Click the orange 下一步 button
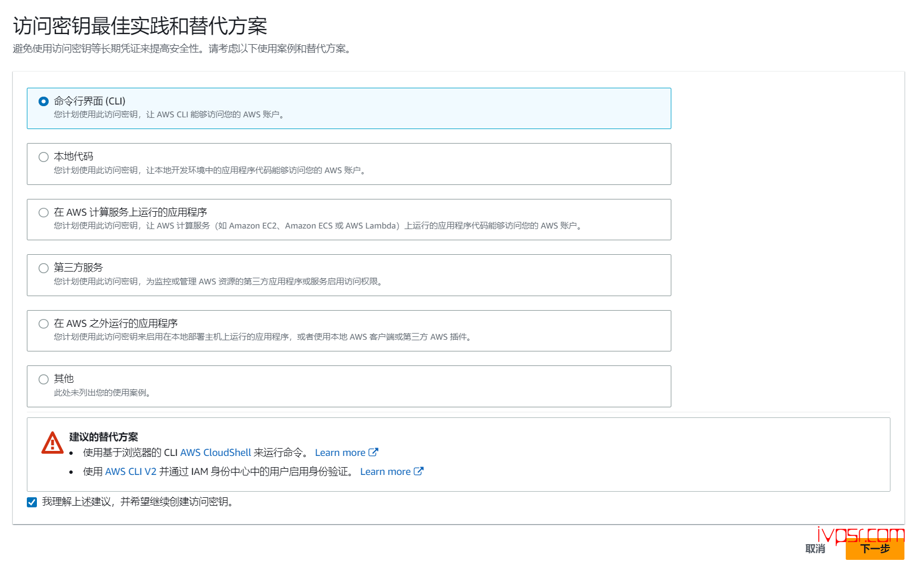Viewport: 924px width, 566px height. click(x=875, y=549)
